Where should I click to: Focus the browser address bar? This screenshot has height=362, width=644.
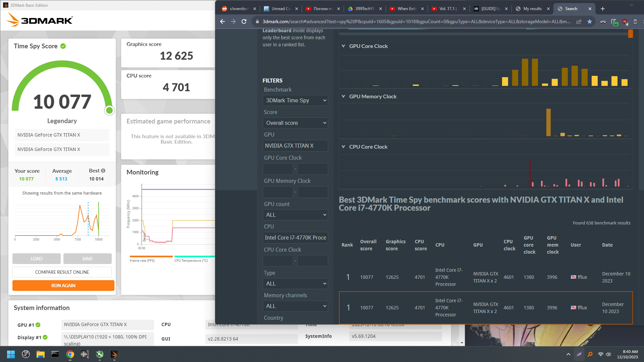point(416,21)
